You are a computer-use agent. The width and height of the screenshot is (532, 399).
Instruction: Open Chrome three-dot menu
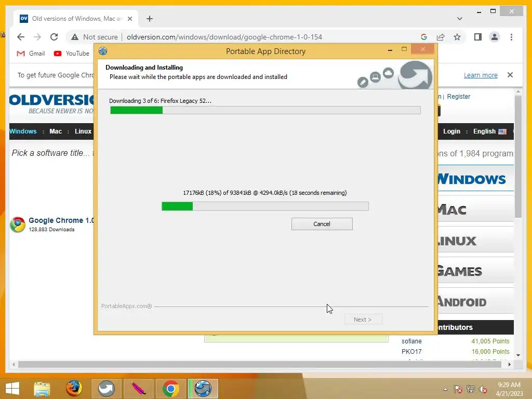tap(511, 37)
